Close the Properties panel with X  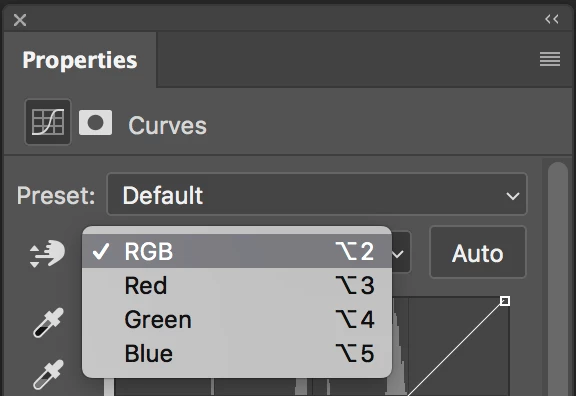pos(20,20)
